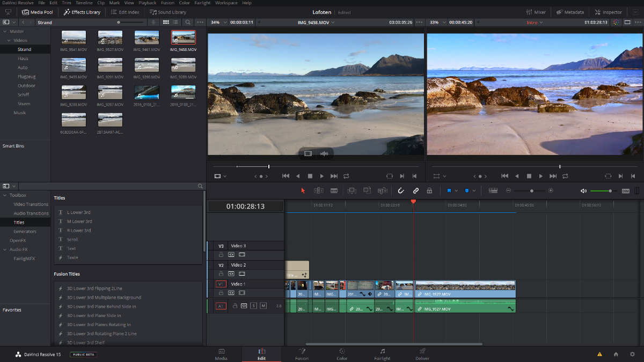Open the Effects Library panel

point(82,11)
